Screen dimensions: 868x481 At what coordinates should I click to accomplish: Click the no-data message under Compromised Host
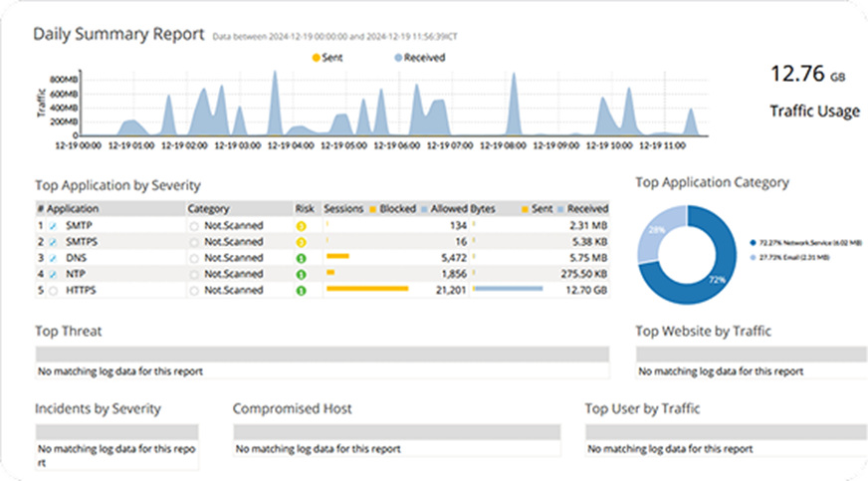pyautogui.click(x=319, y=449)
